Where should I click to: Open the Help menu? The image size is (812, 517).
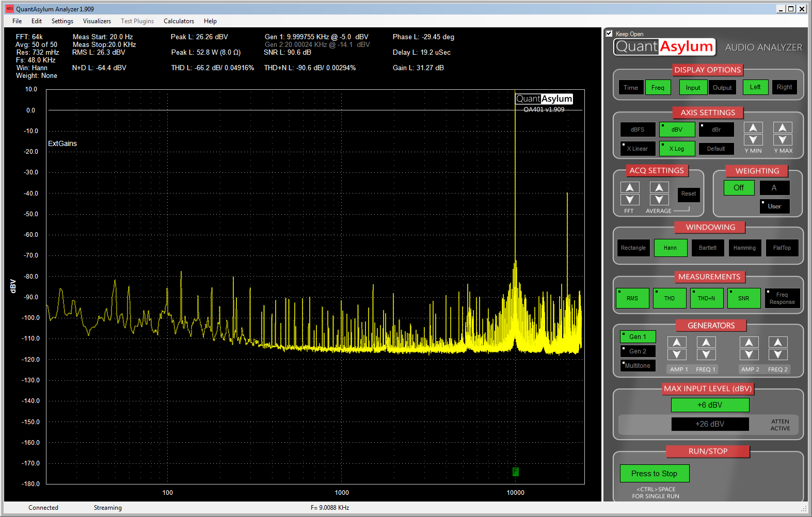tap(210, 21)
